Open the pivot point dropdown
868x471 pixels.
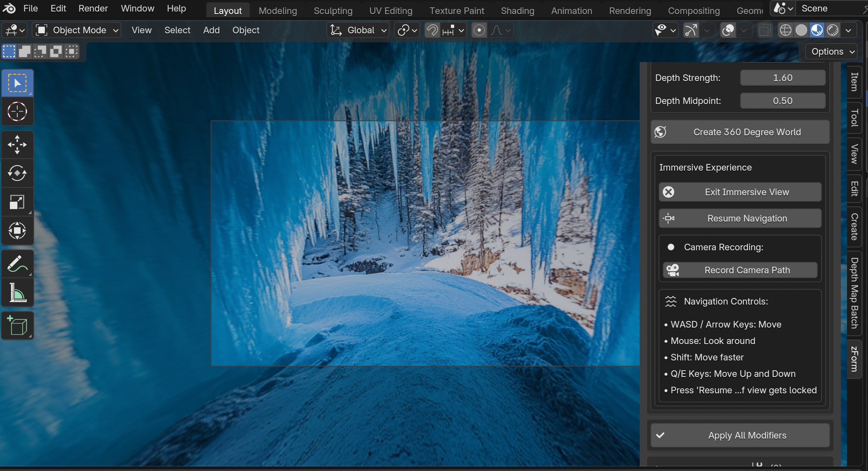(407, 30)
